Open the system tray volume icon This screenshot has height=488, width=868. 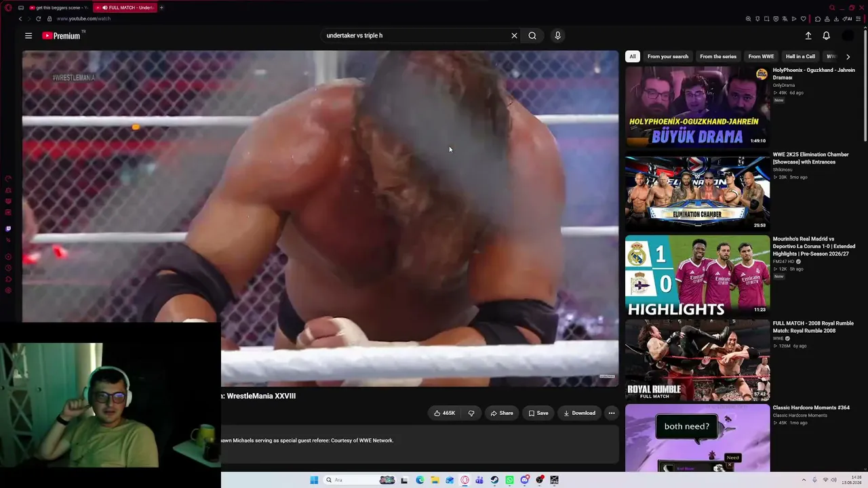(835, 480)
